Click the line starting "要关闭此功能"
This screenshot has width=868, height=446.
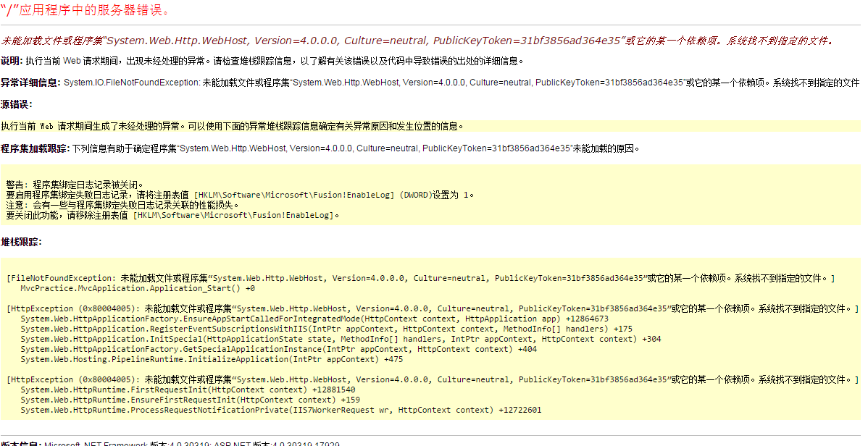(x=172, y=215)
